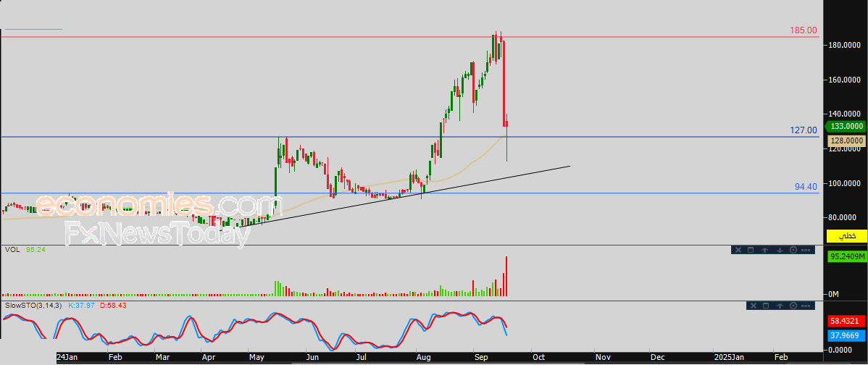This screenshot has height=365, width=868.
Task: Click the Oct label on time axis
Action: tap(538, 358)
